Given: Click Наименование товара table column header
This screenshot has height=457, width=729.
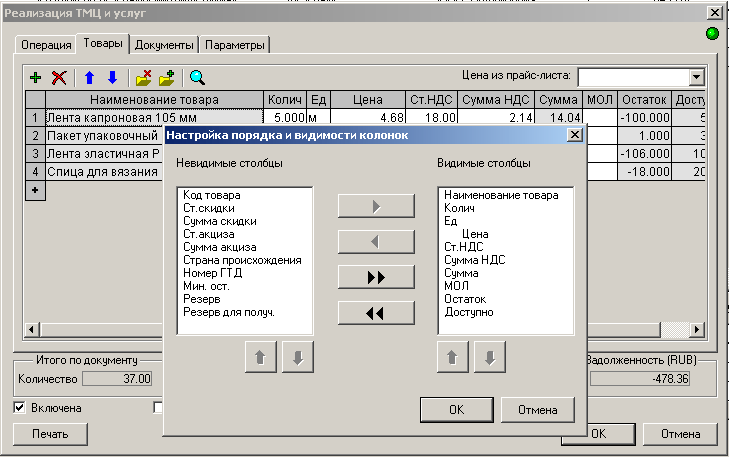Looking at the screenshot, I should 154,100.
